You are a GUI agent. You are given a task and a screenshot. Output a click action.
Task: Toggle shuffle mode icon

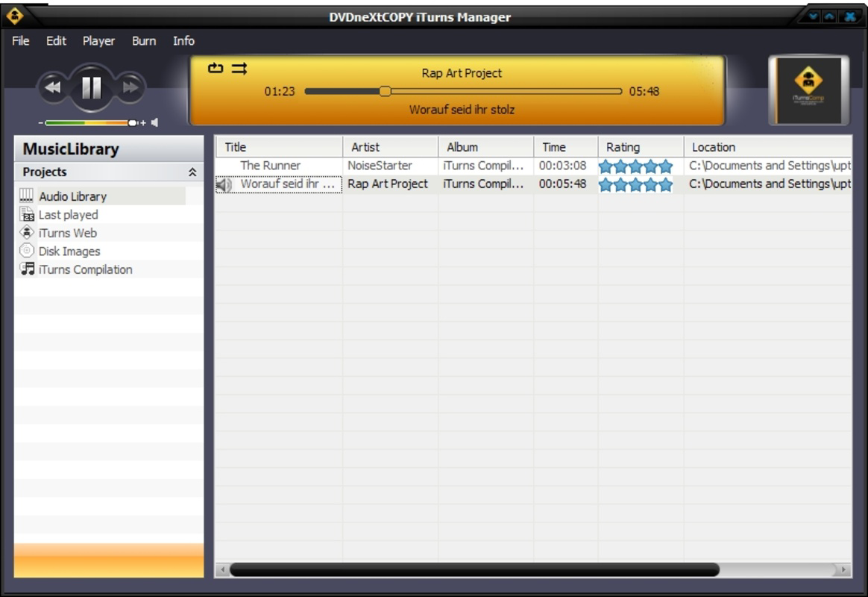click(239, 68)
